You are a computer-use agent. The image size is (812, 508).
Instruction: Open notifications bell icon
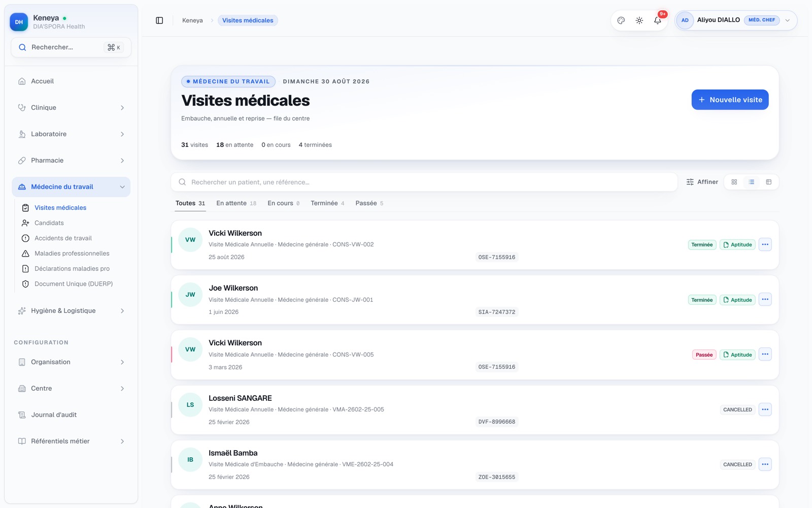click(658, 20)
